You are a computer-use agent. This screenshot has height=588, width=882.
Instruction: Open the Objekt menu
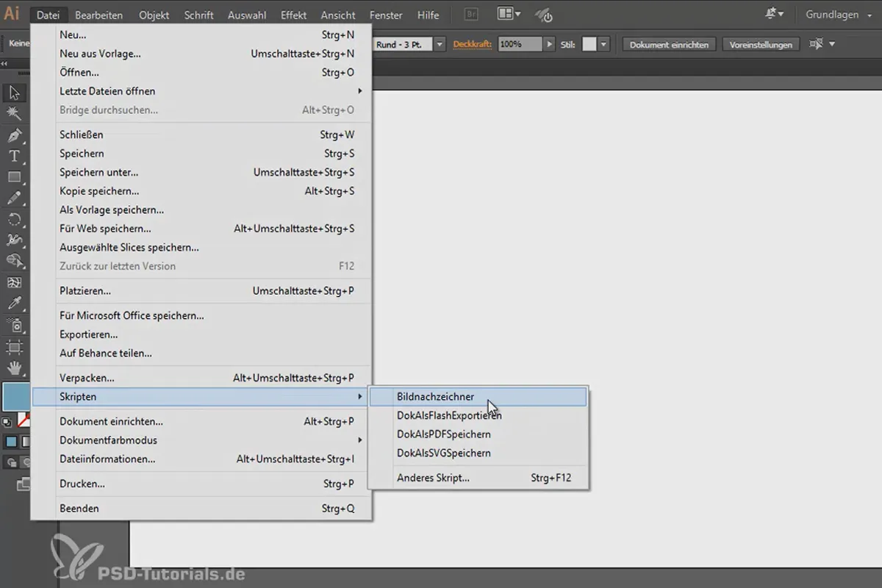154,15
